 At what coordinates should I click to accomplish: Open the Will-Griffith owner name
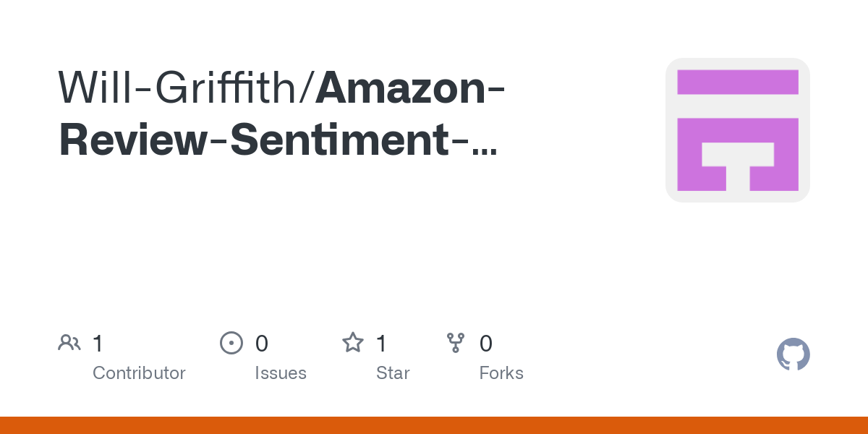click(184, 87)
